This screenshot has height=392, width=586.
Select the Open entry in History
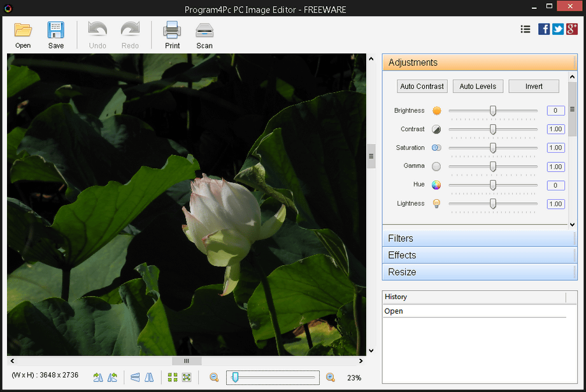pos(475,311)
